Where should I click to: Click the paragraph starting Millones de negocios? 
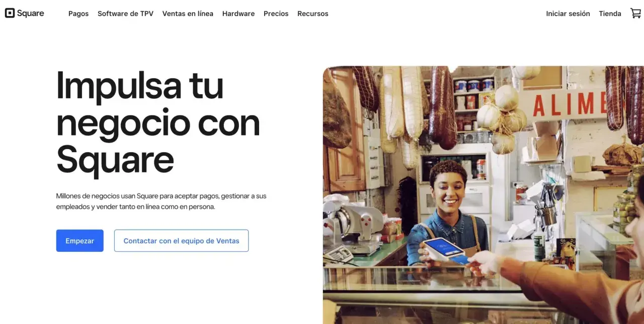[162, 201]
